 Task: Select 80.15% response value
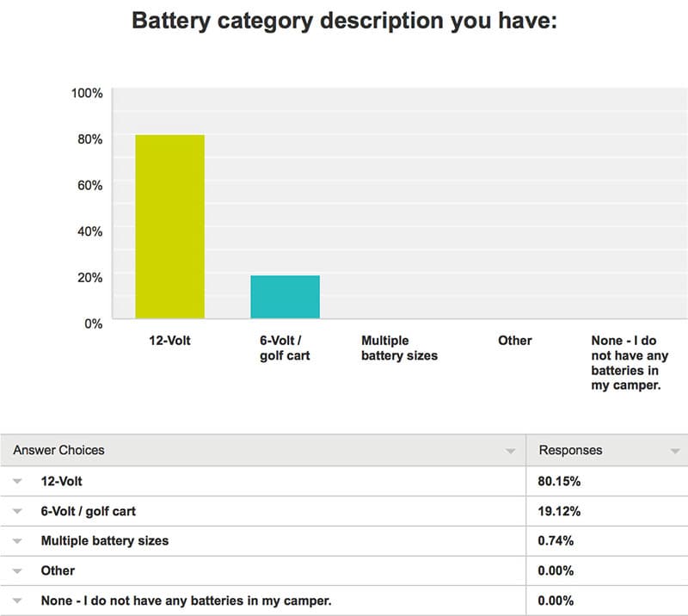pos(559,481)
